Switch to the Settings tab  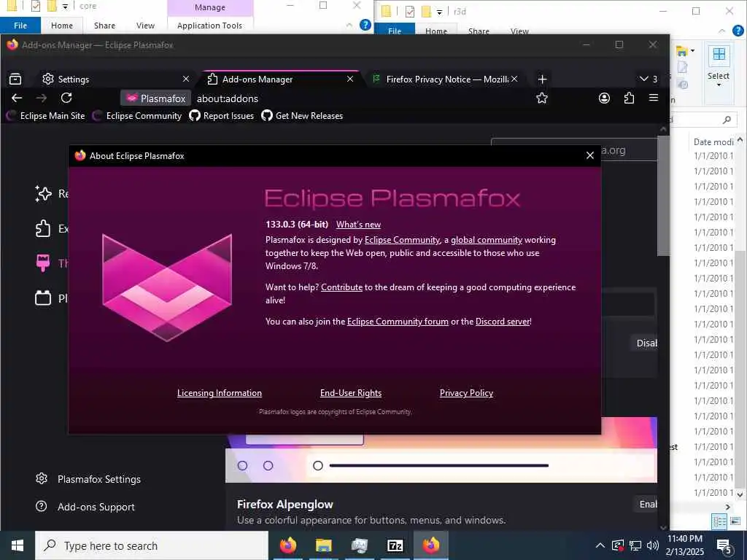pos(115,79)
